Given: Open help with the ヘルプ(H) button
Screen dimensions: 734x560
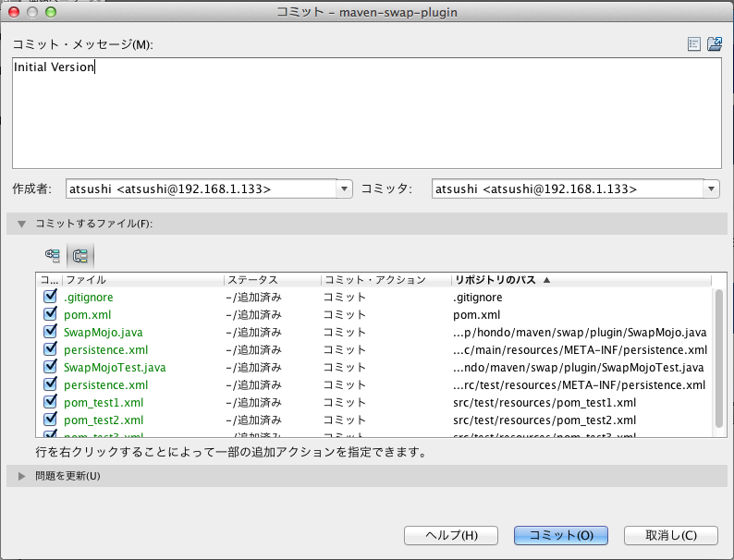Looking at the screenshot, I should pos(451,536).
